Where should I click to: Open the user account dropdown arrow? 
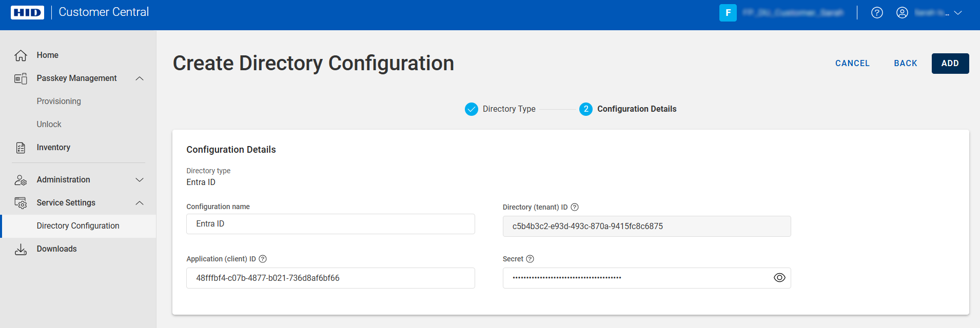pos(957,13)
